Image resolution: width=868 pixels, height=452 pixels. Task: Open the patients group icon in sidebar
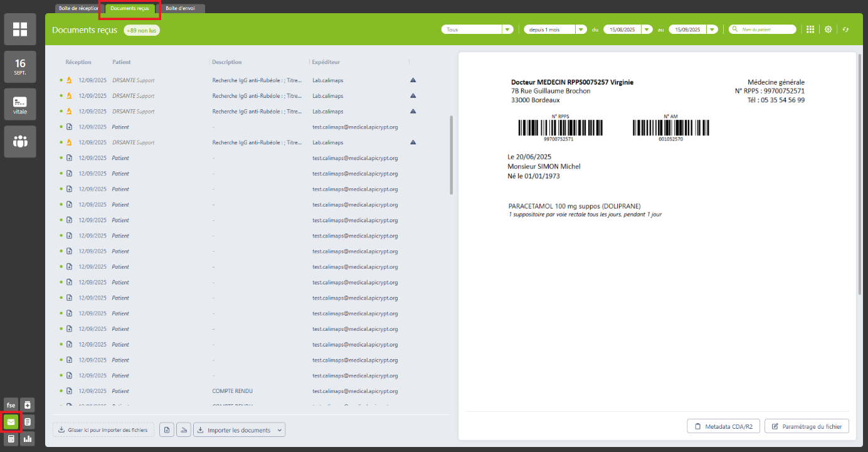click(x=20, y=141)
